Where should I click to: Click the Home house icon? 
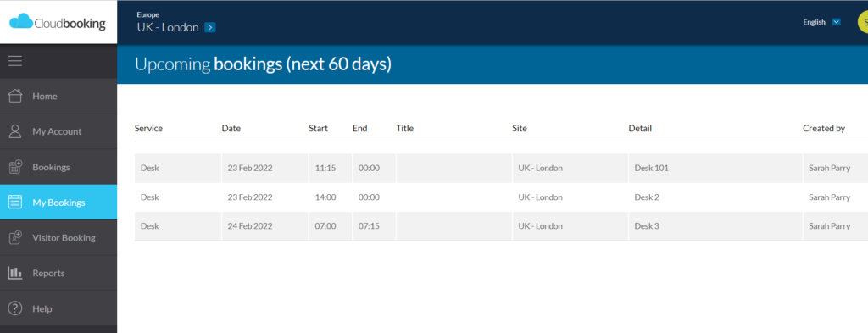pyautogui.click(x=15, y=97)
